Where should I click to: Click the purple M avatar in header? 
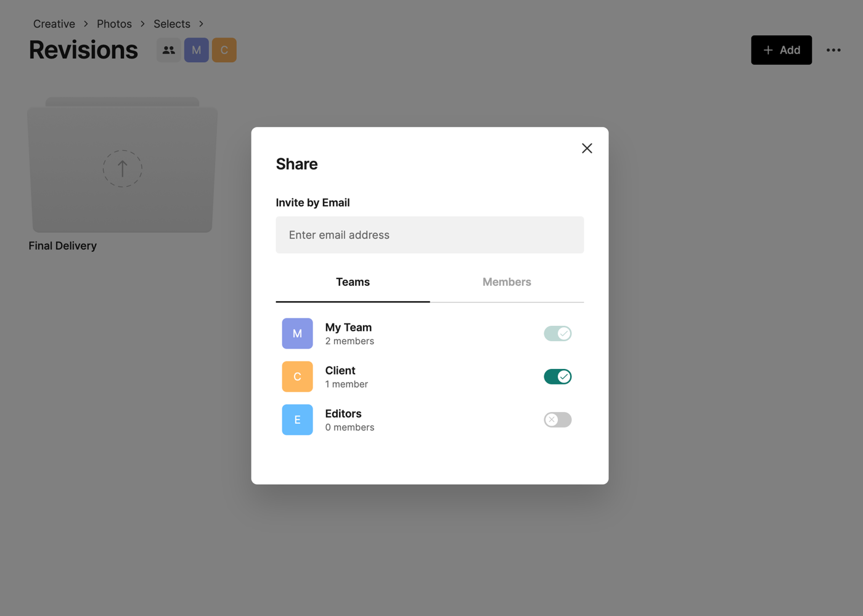197,51
